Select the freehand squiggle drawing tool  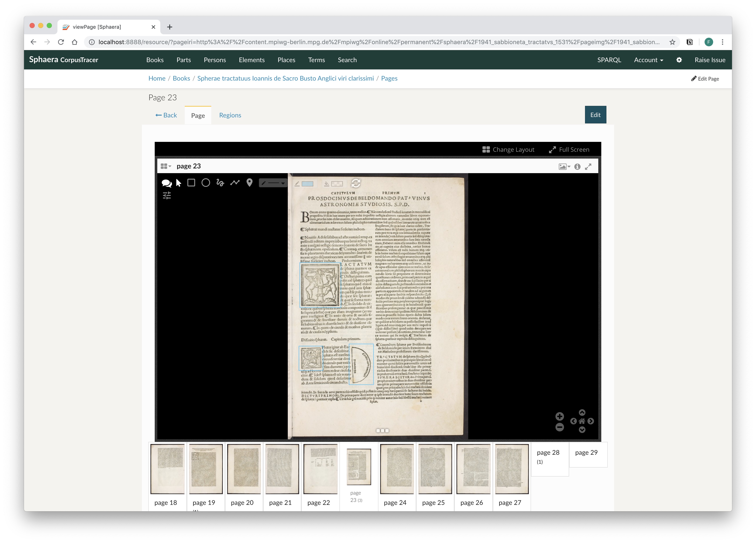(x=220, y=183)
